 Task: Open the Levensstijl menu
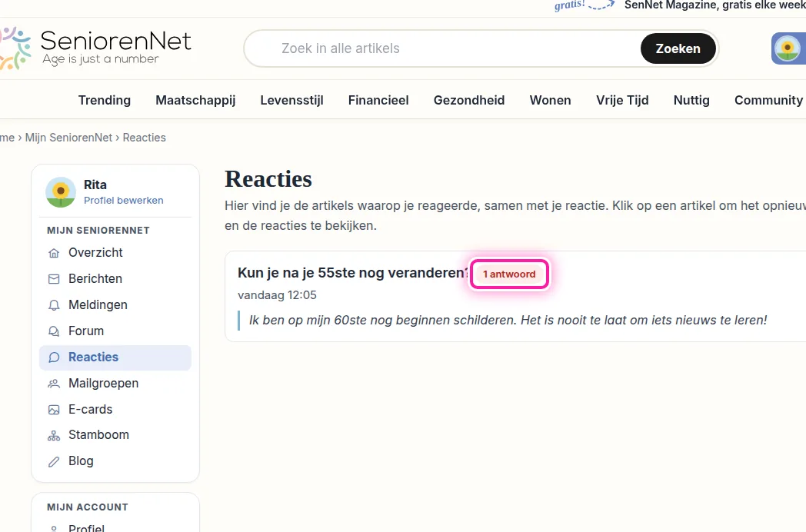pyautogui.click(x=291, y=100)
